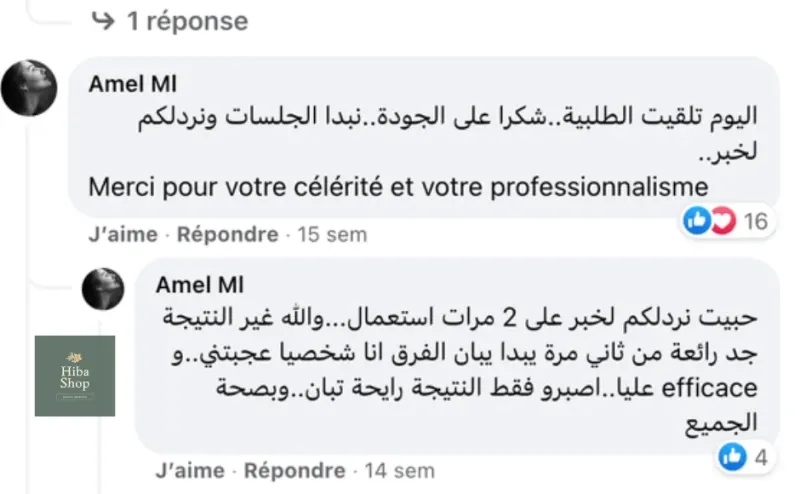The height and width of the screenshot is (494, 800).
Task: Open the "14 sem" timestamp link
Action: 400,469
